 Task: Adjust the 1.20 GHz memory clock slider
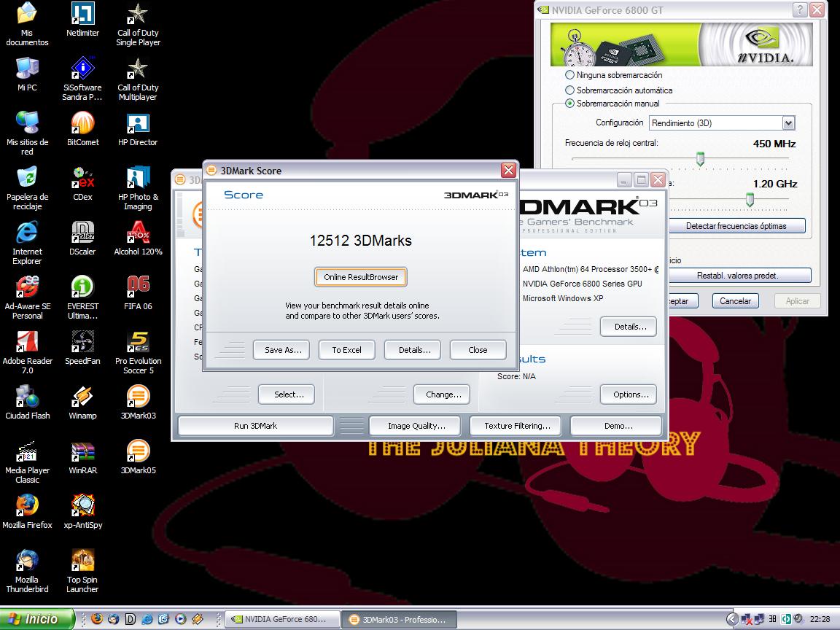tap(750, 199)
